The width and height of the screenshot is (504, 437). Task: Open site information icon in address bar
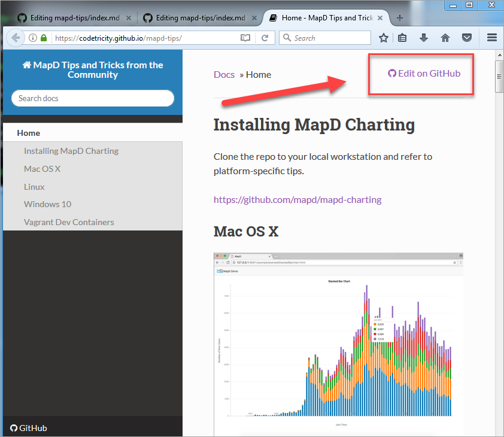33,38
